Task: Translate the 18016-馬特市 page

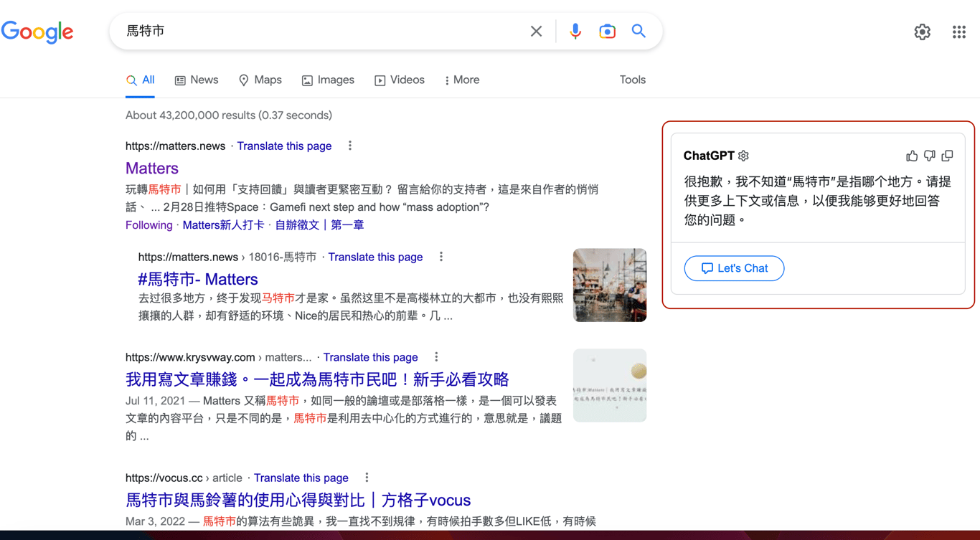Action: pyautogui.click(x=375, y=257)
